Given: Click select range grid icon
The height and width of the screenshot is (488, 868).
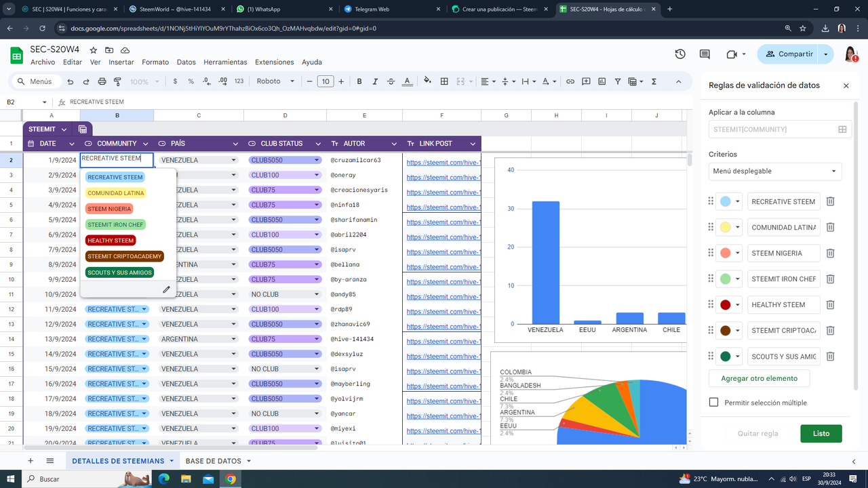Looking at the screenshot, I should tap(842, 129).
